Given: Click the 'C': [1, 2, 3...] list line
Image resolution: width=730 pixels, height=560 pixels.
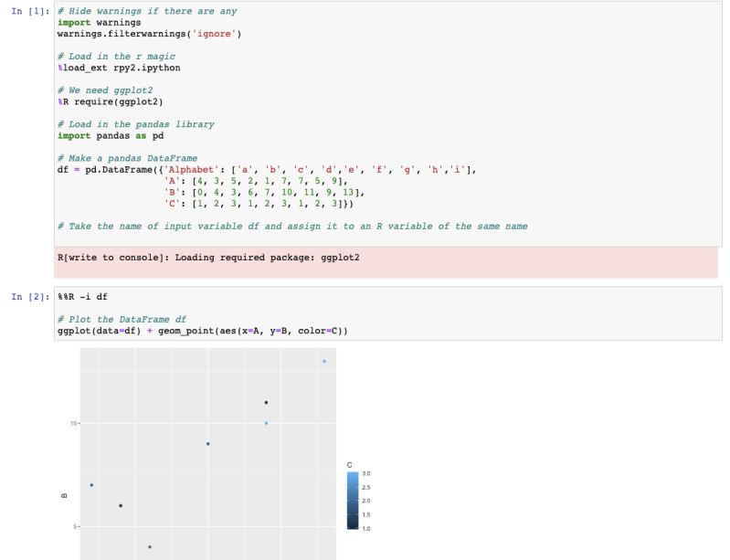Looking at the screenshot, I should (x=259, y=204).
